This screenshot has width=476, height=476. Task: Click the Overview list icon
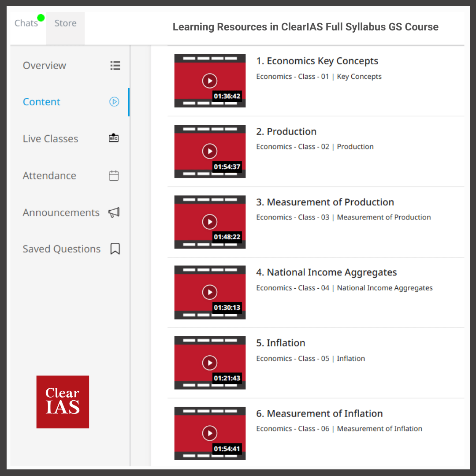(x=115, y=66)
